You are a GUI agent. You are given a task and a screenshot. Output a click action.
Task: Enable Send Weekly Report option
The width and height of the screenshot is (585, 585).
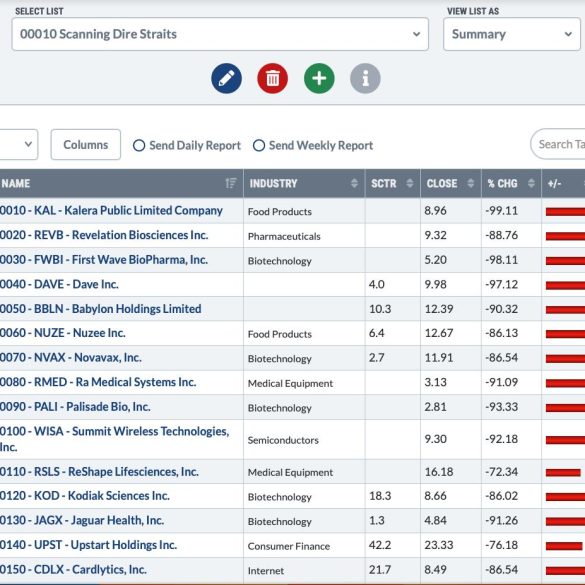pyautogui.click(x=259, y=145)
